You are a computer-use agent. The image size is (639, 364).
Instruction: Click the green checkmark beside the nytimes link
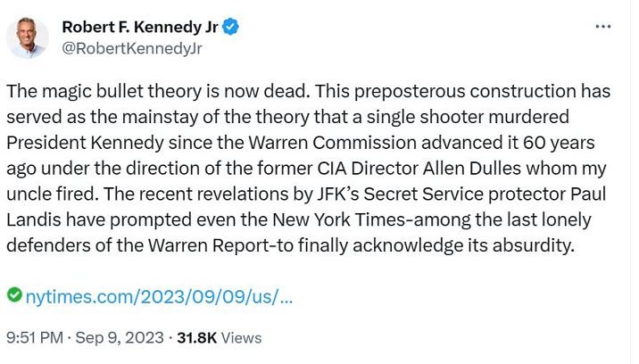point(13,294)
